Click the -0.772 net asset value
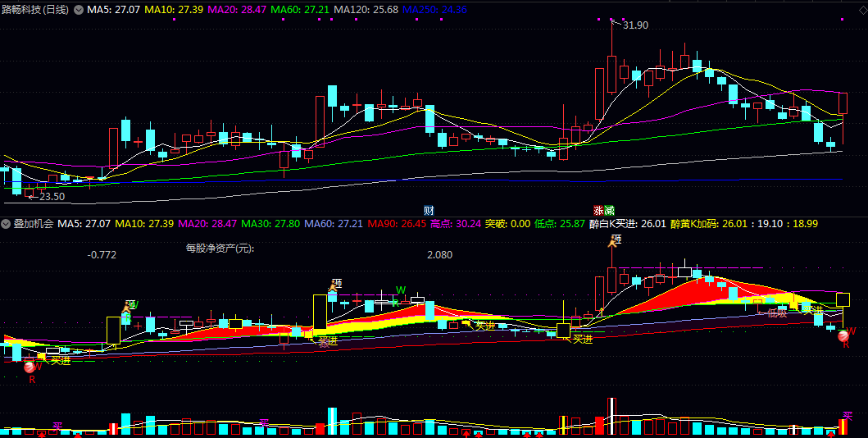 (x=102, y=255)
